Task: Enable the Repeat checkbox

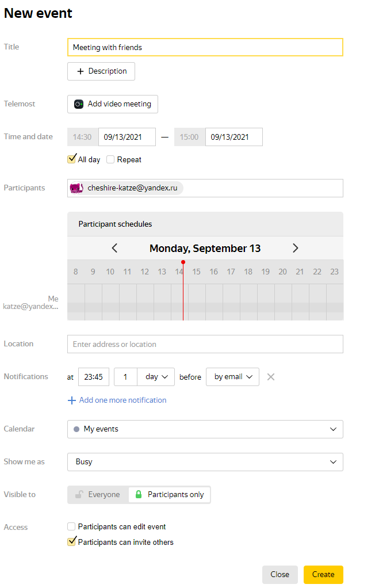Action: pos(110,159)
